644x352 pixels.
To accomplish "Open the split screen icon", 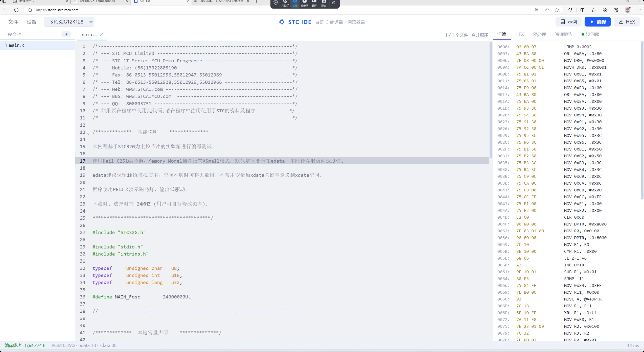I will 582,10.
